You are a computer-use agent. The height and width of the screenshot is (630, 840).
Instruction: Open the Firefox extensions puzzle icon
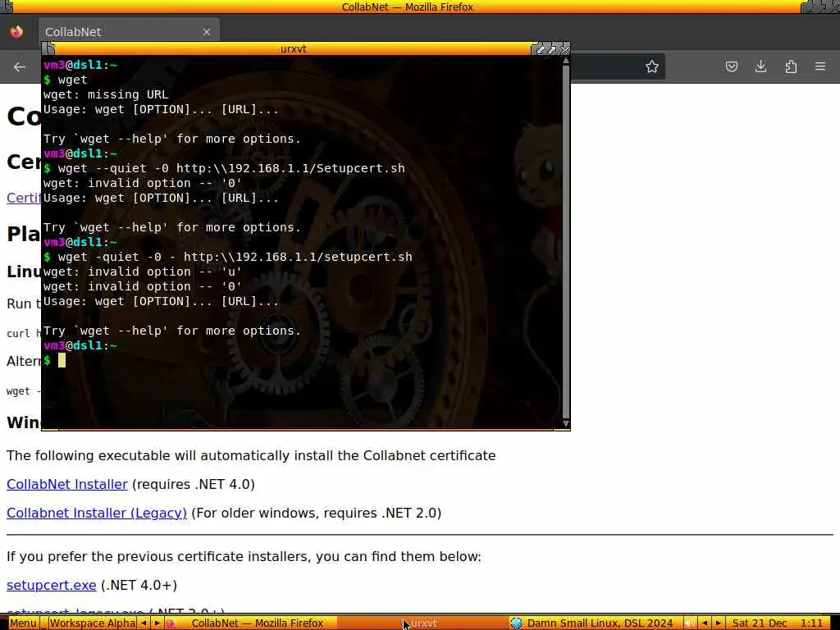point(791,67)
